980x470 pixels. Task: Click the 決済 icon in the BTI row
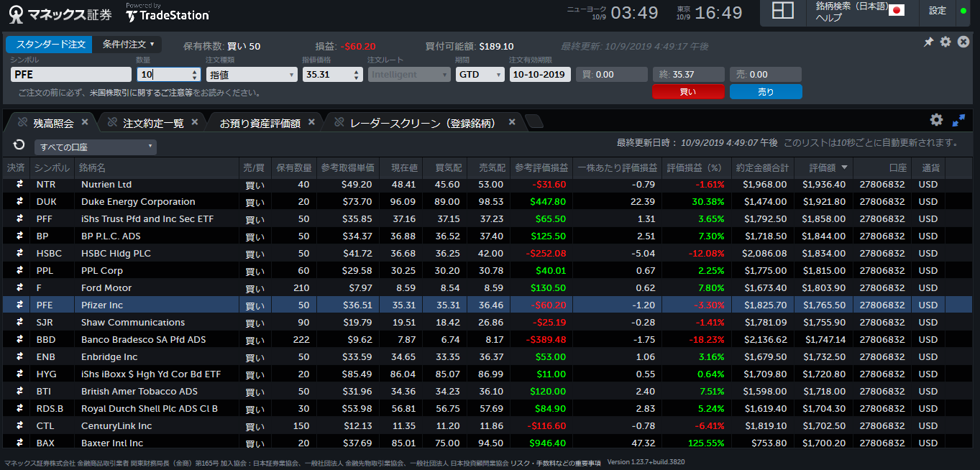19,392
